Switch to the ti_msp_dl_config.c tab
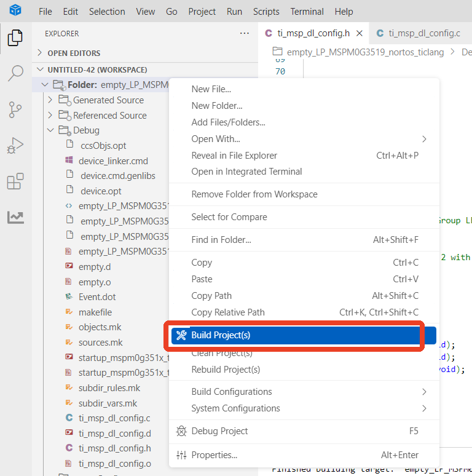 [420, 33]
